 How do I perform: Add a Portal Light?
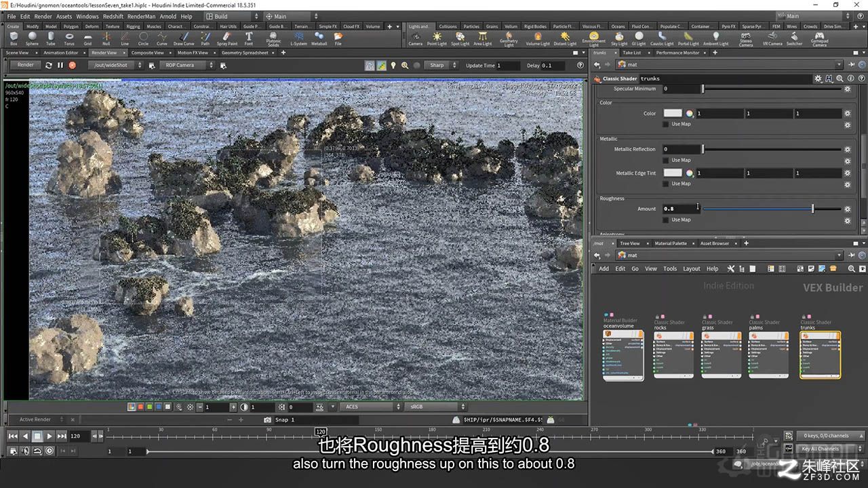click(688, 39)
